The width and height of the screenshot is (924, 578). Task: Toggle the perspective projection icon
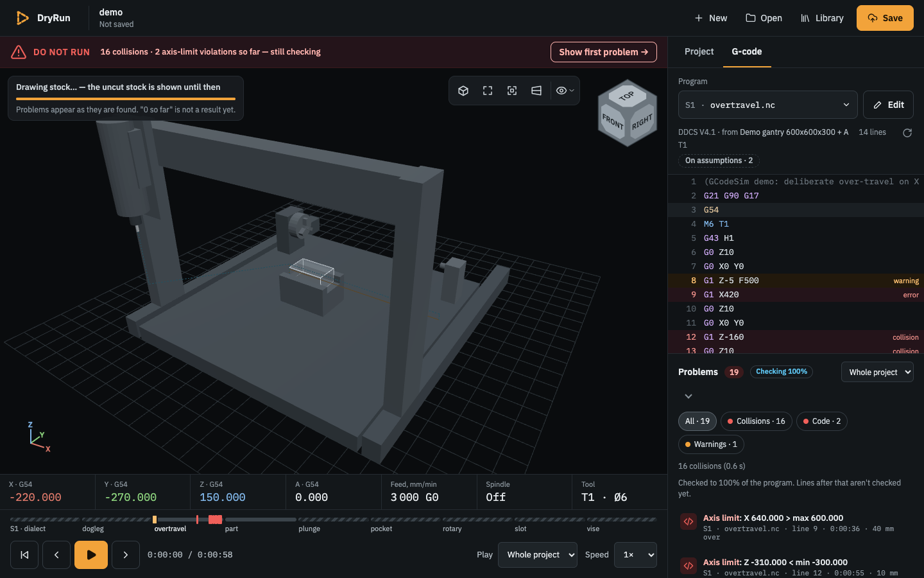click(x=536, y=91)
